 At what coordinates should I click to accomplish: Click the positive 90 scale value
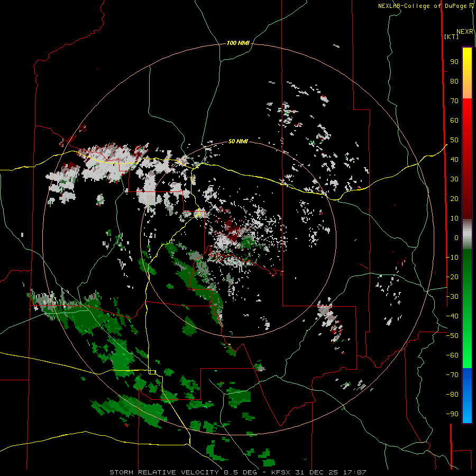[454, 62]
